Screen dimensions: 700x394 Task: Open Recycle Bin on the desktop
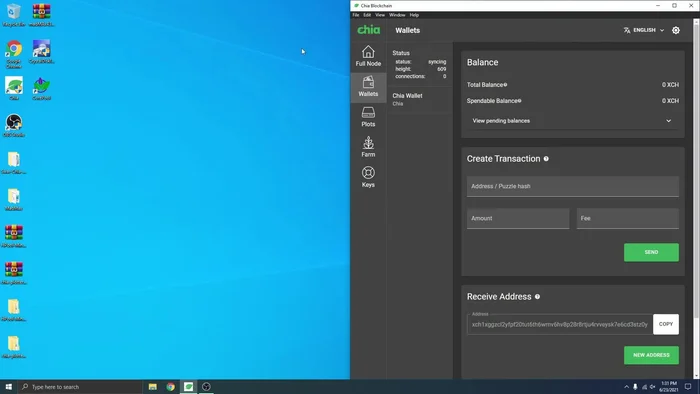click(14, 15)
